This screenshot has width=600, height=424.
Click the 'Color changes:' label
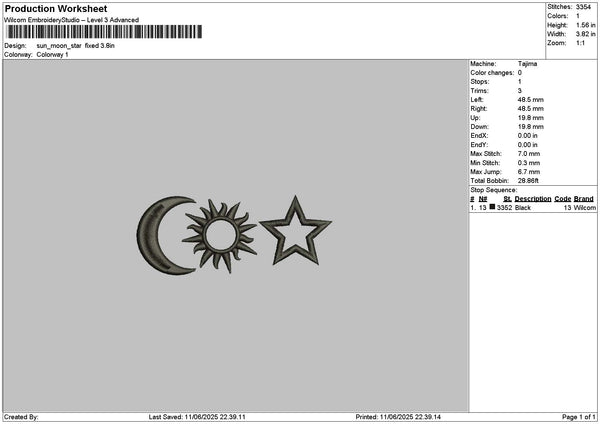[x=492, y=73]
